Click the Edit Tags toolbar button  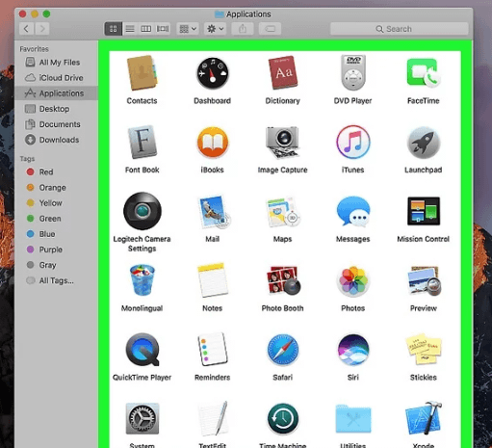pos(270,29)
